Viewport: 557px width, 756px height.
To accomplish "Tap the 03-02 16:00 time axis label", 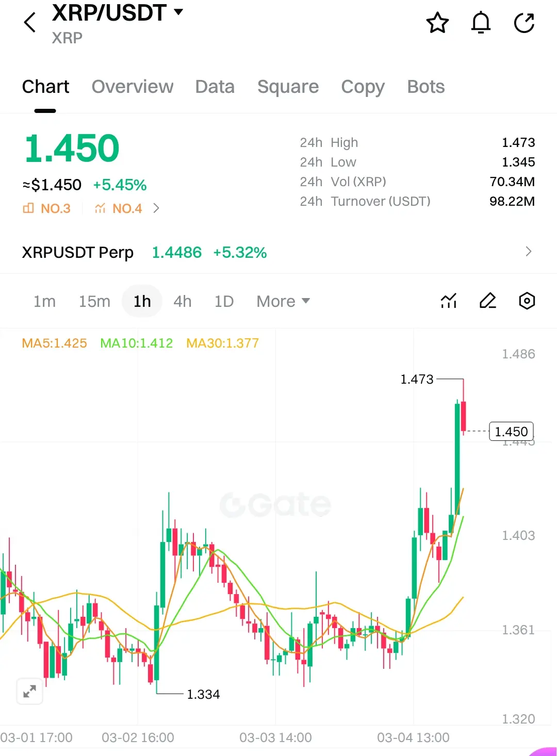I will coord(138,737).
